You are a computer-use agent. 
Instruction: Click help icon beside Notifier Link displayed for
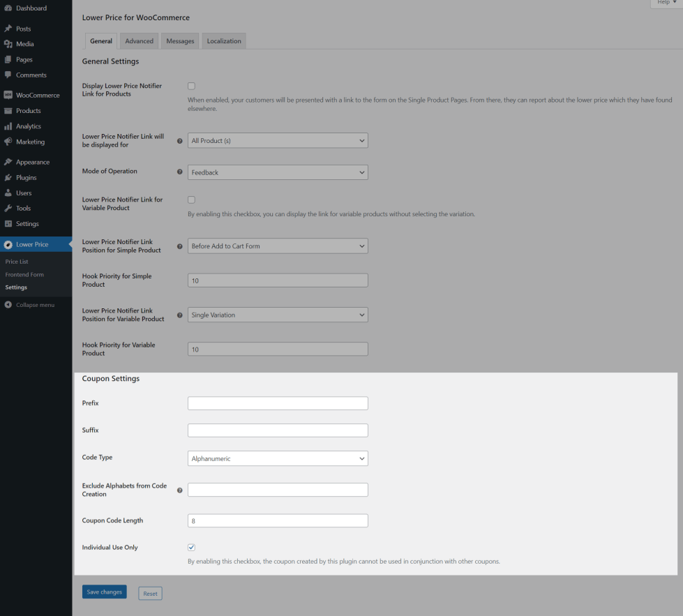[179, 141]
